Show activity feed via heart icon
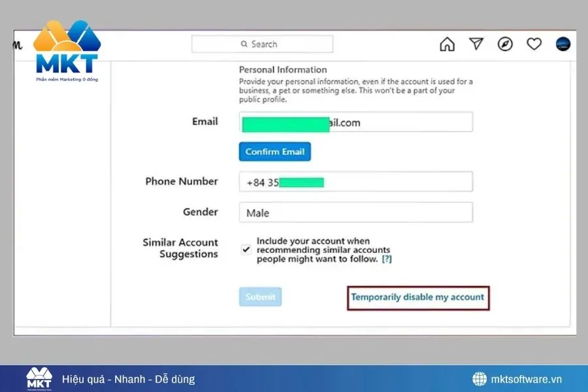The width and height of the screenshot is (588, 392). (x=534, y=44)
